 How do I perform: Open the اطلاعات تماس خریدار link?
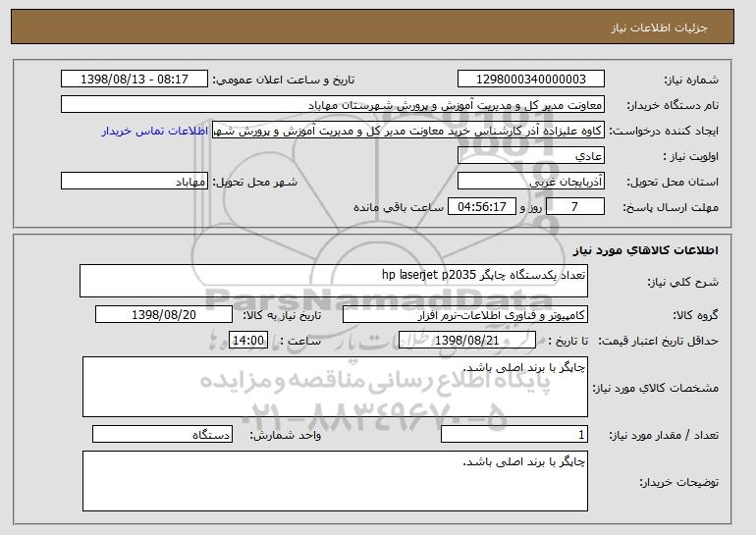tap(155, 131)
